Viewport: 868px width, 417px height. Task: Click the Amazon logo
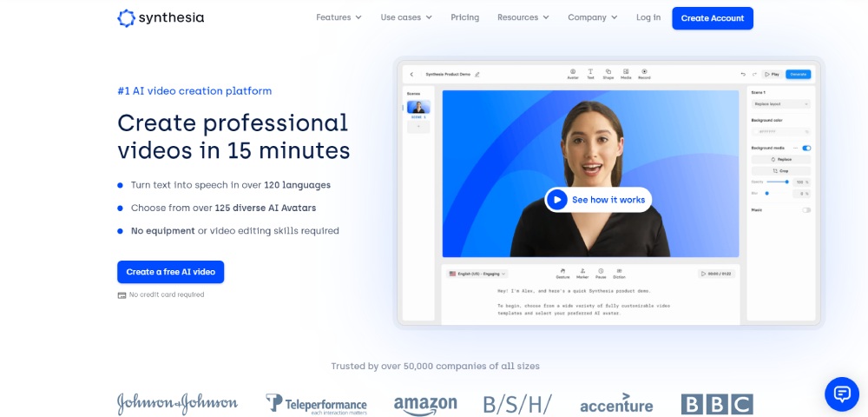tap(425, 406)
